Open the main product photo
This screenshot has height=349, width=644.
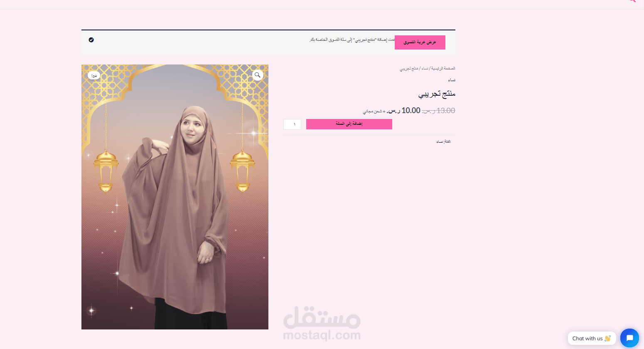175,197
